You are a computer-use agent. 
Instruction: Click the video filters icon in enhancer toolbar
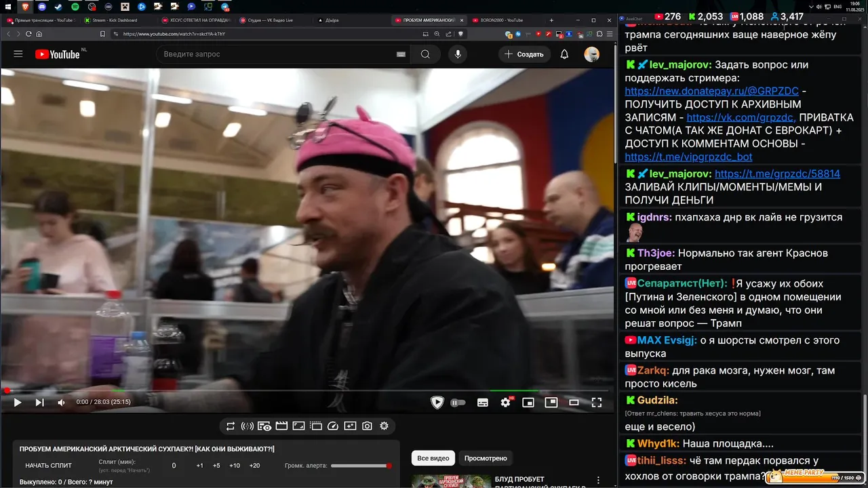350,426
